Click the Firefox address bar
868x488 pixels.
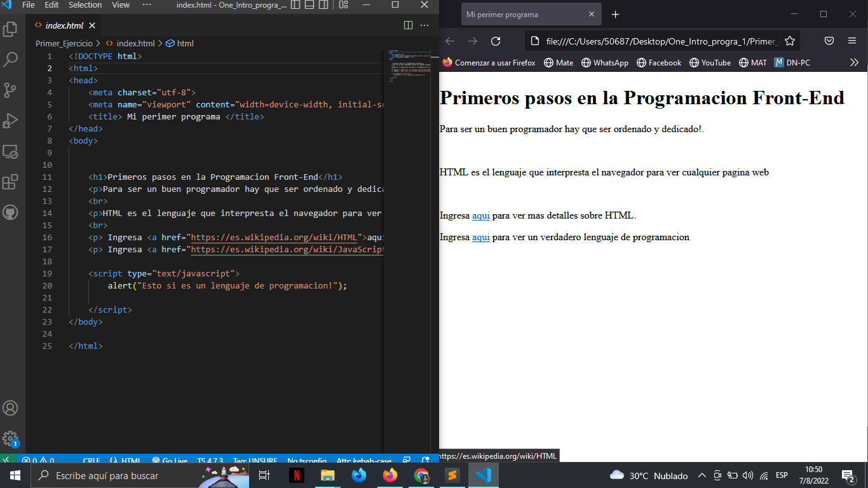pyautogui.click(x=661, y=41)
